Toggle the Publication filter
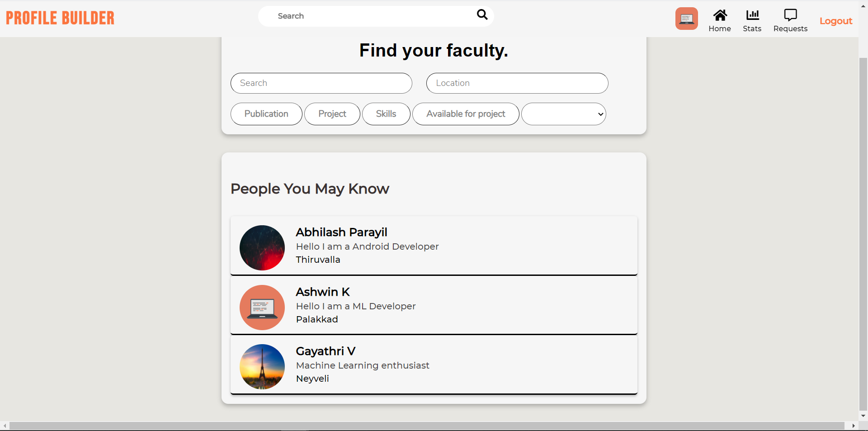Image resolution: width=868 pixels, height=431 pixels. tap(266, 114)
